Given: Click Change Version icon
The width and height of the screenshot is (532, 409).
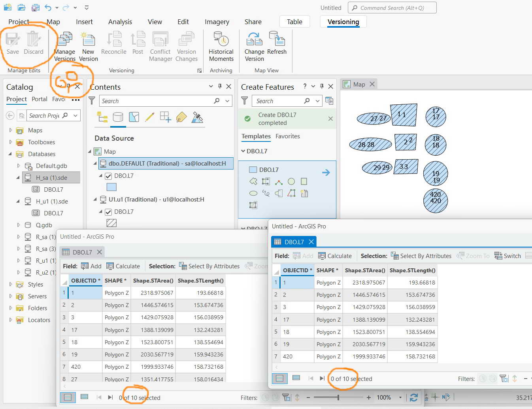Looking at the screenshot, I should (x=255, y=47).
